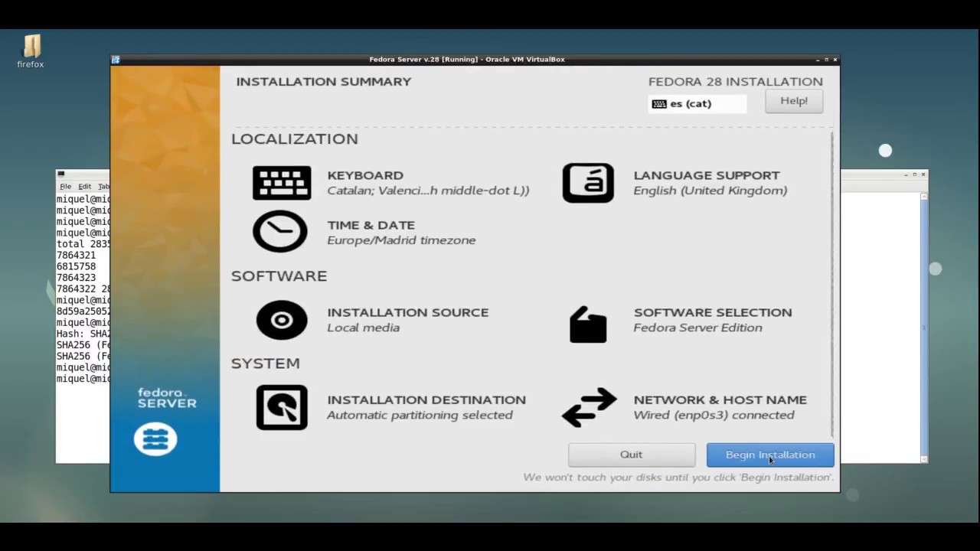The image size is (980, 551).
Task: Click 'Europe/Madrid timezone' text
Action: tap(401, 240)
